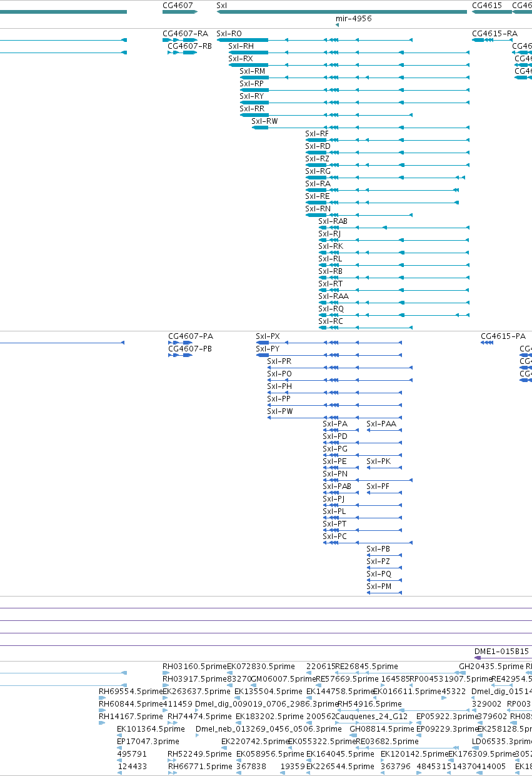Select the Sxl-RM transcript
Image resolution: width=532 pixels, height=776 pixels.
253,71
